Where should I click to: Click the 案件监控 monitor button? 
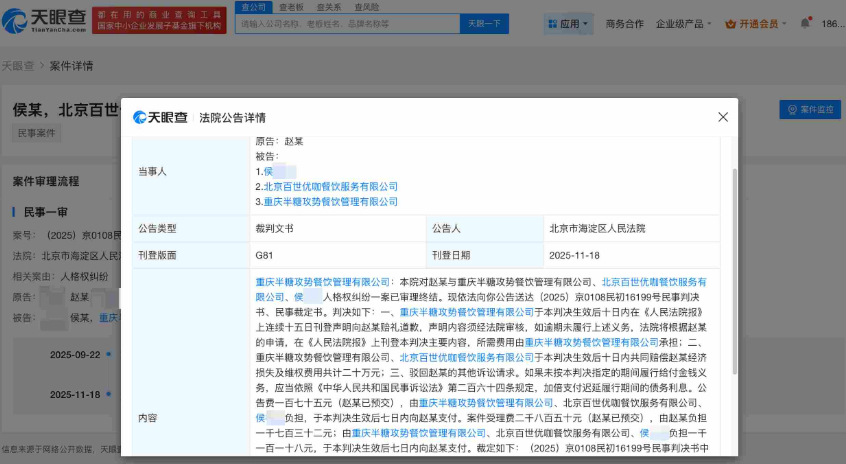tap(809, 110)
